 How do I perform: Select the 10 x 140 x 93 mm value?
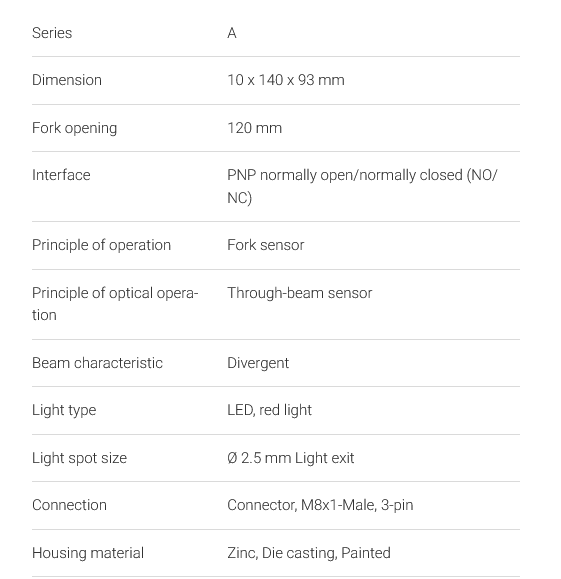pyautogui.click(x=286, y=80)
